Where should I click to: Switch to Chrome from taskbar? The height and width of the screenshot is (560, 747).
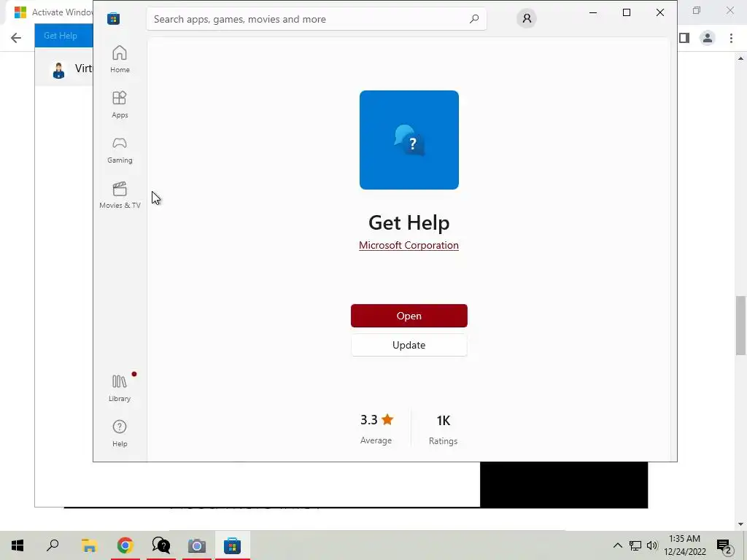[125, 545]
